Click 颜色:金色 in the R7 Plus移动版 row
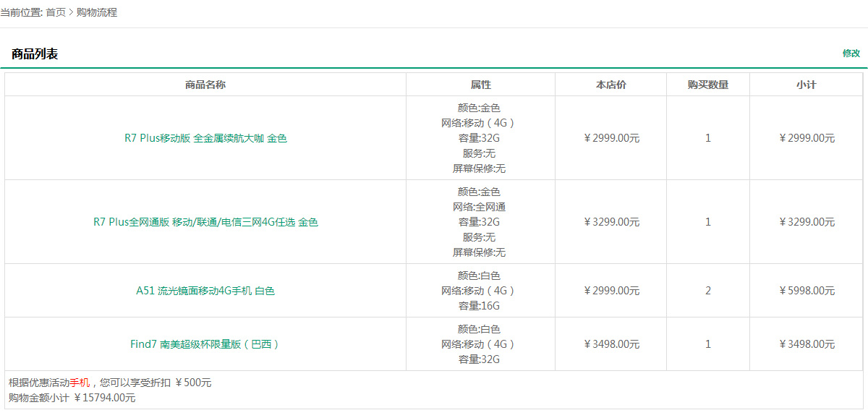 pos(479,108)
